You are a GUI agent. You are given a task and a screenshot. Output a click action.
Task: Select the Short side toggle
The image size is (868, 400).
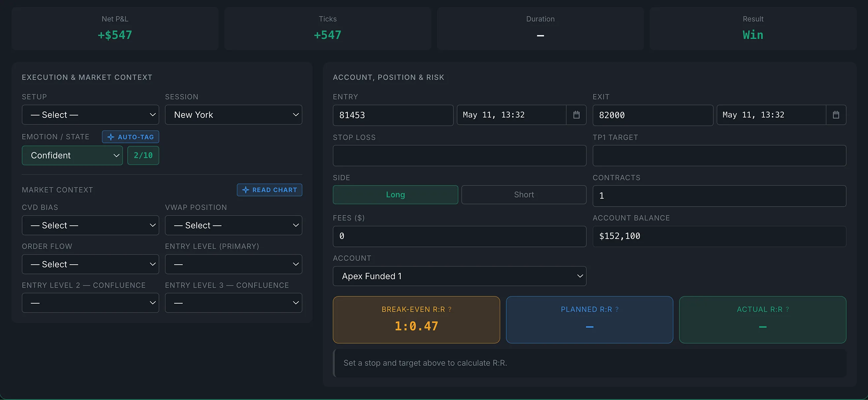pos(524,195)
